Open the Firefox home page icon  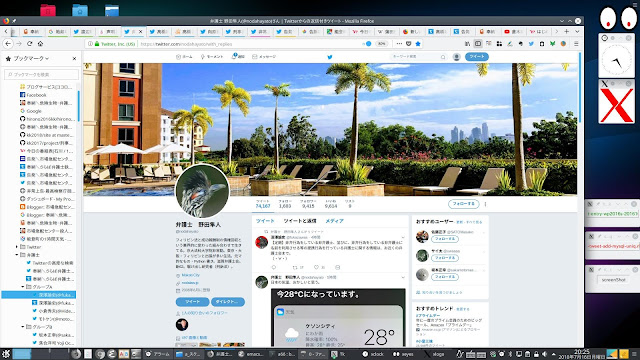(40, 44)
